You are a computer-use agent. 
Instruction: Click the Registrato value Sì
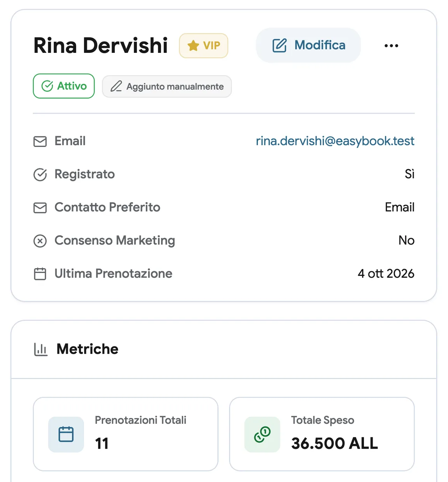point(410,174)
